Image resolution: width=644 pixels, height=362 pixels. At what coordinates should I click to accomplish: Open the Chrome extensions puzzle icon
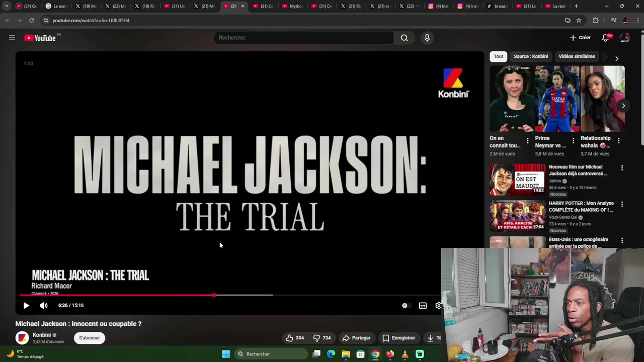pos(596,20)
